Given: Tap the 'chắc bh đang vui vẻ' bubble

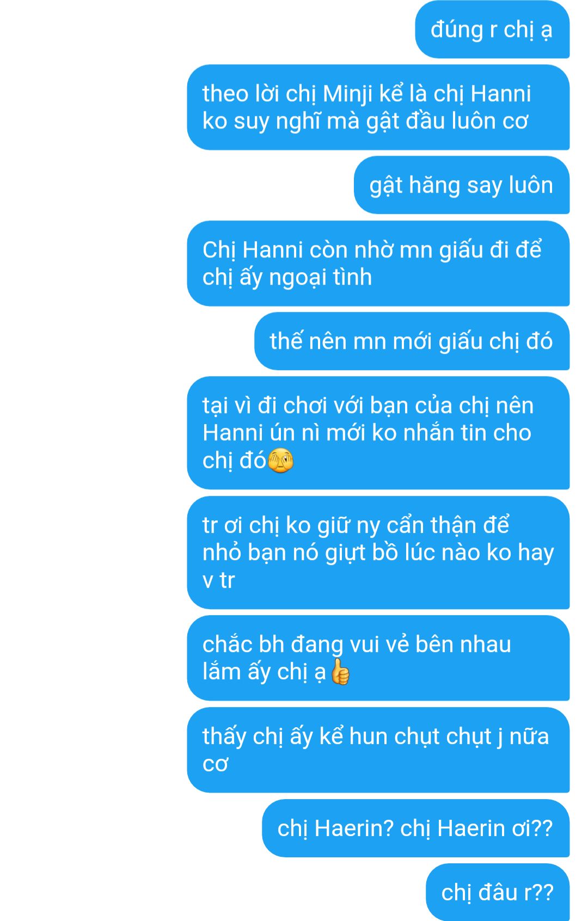Looking at the screenshot, I should (x=378, y=658).
